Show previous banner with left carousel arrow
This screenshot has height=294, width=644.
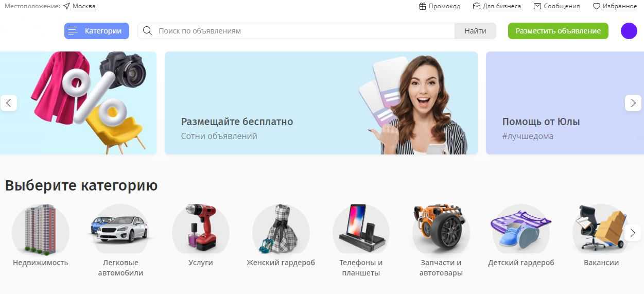pos(9,103)
